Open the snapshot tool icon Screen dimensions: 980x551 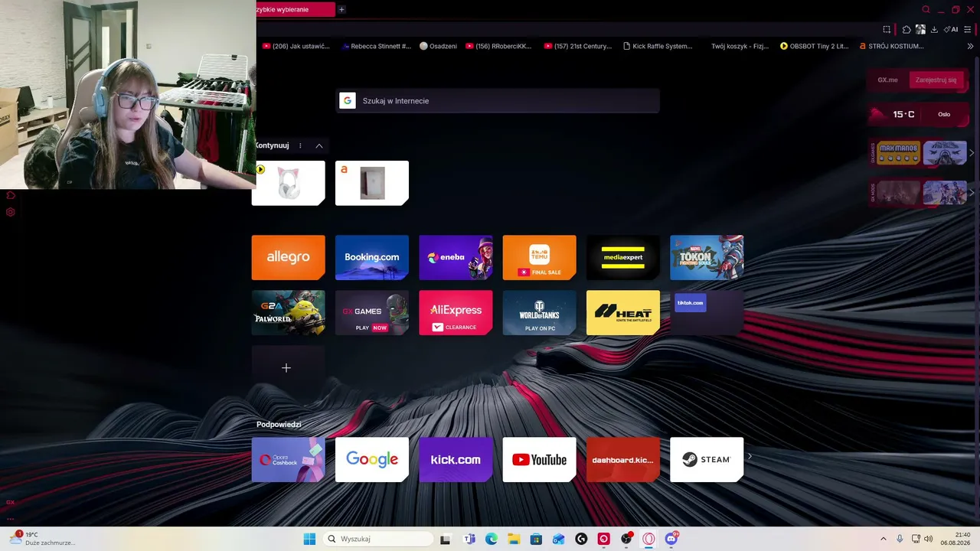(x=887, y=29)
